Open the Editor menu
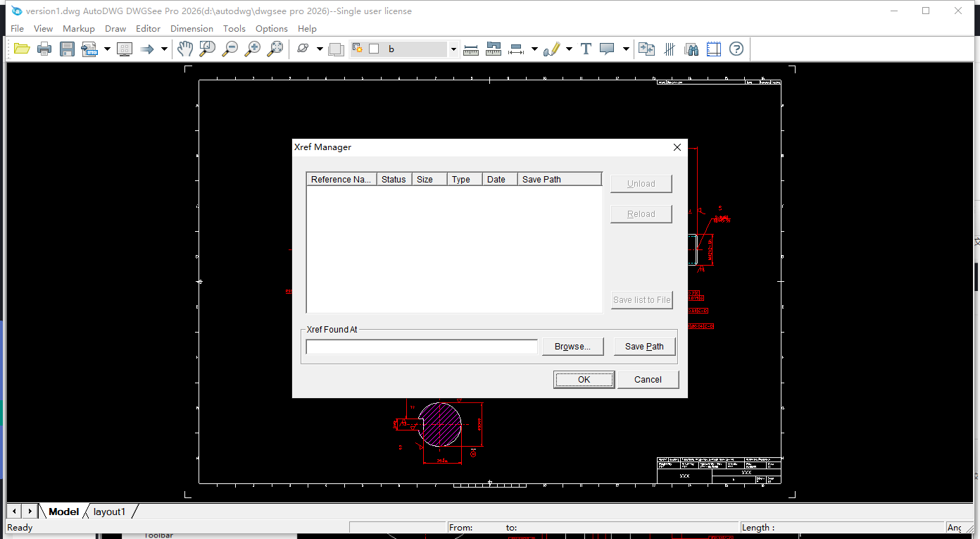The image size is (980, 539). (x=148, y=29)
